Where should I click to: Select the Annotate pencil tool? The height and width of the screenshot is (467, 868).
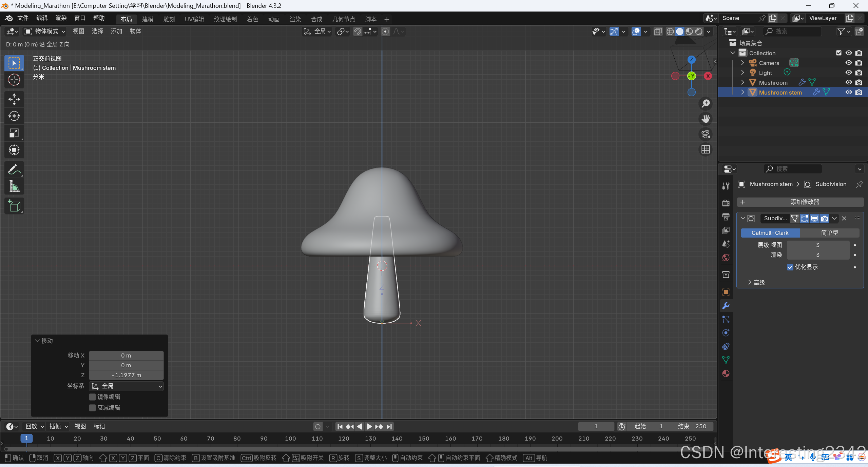point(14,169)
